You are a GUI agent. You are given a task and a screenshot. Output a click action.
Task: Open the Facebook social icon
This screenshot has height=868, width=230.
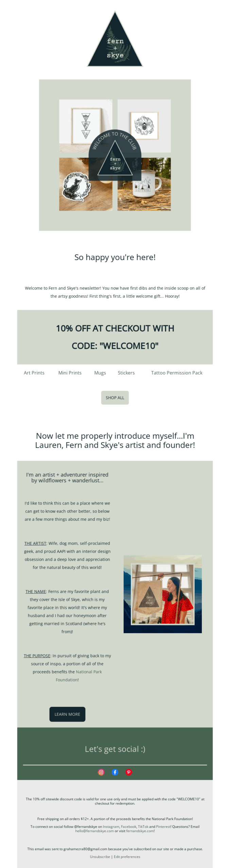point(115,772)
